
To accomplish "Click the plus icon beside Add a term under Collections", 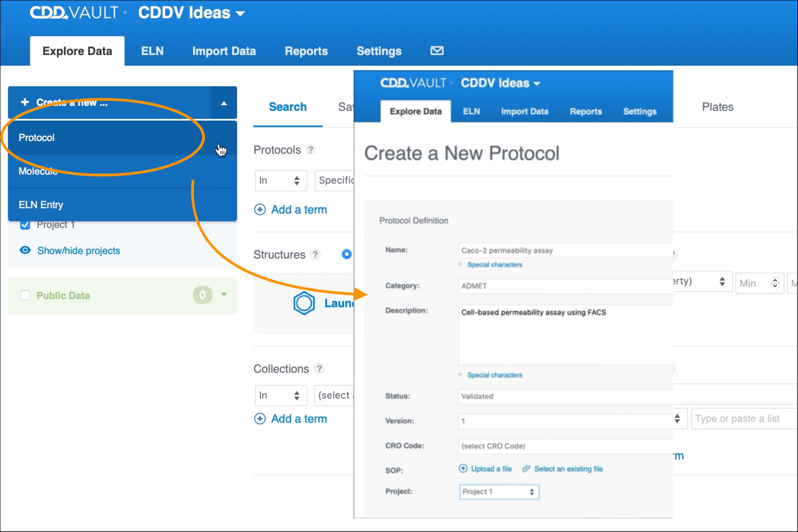I will point(260,419).
